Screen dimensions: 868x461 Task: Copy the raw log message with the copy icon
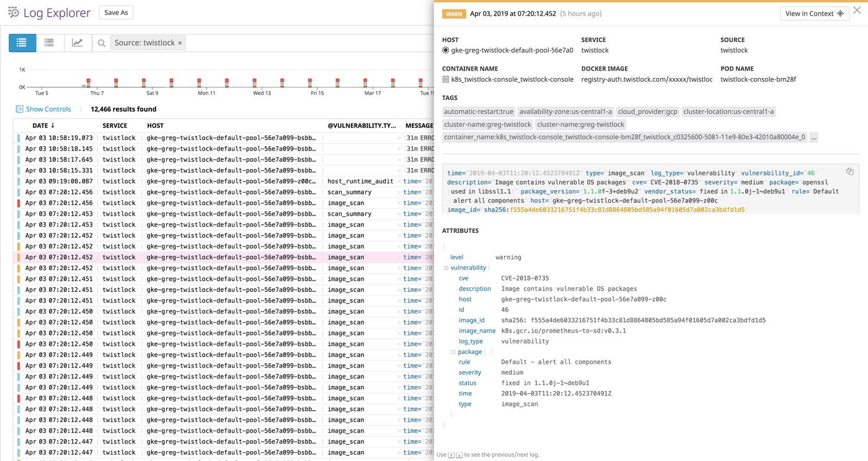(850, 172)
